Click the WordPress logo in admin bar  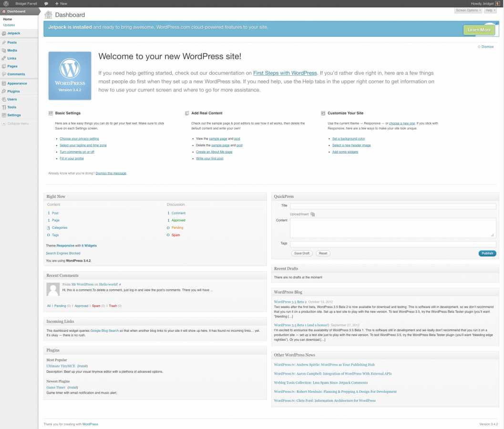(x=6, y=3)
